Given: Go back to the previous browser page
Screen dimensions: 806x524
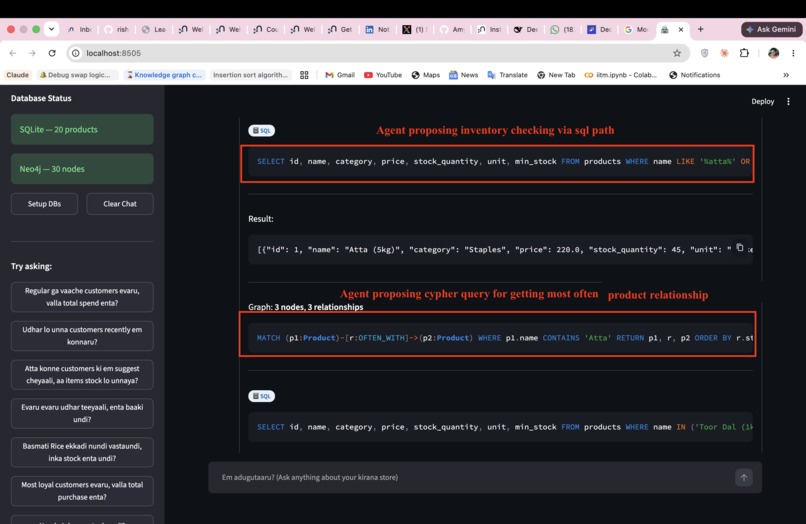Looking at the screenshot, I should click(x=13, y=53).
